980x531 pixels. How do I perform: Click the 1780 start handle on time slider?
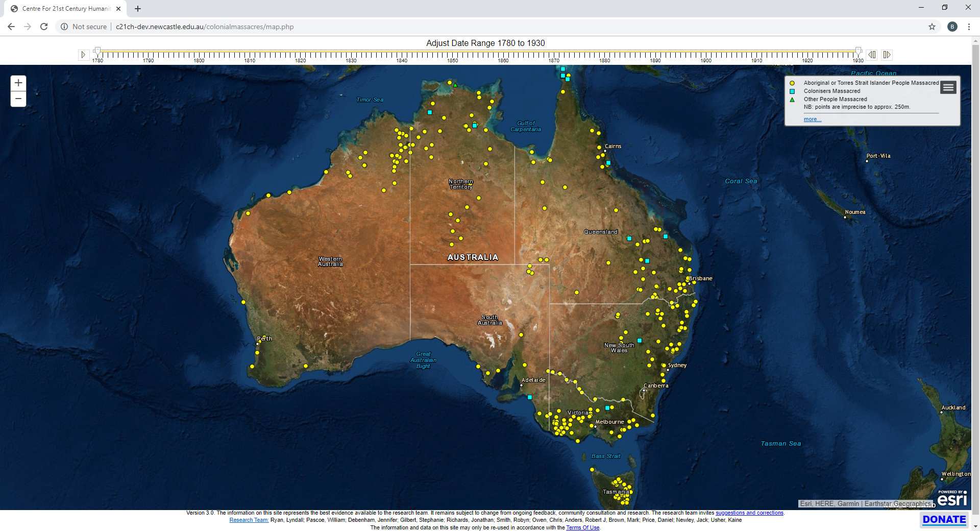[97, 51]
